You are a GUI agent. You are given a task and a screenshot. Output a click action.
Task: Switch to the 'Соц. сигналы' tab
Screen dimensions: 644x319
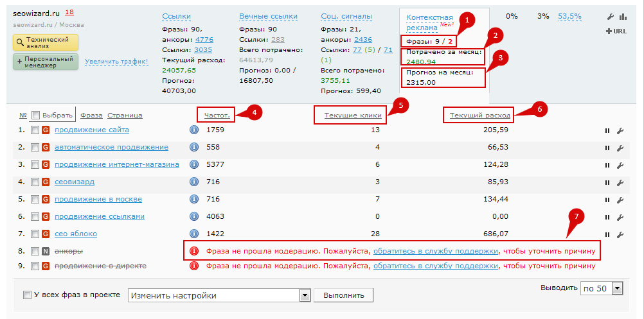[x=346, y=17]
